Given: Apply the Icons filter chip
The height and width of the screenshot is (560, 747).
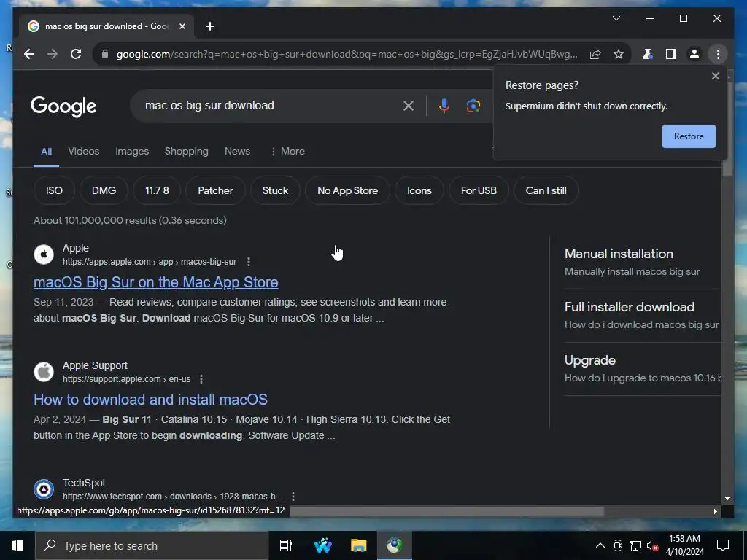Looking at the screenshot, I should pyautogui.click(x=419, y=190).
